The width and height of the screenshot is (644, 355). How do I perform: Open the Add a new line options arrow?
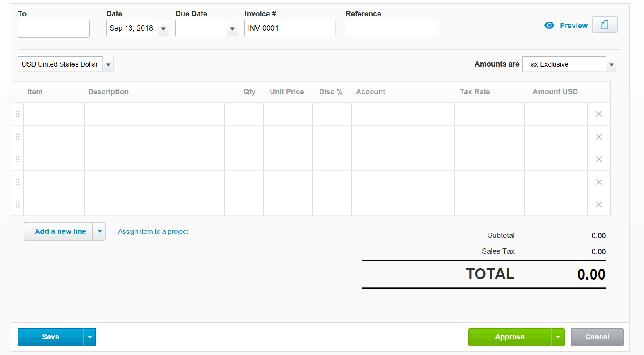pyautogui.click(x=99, y=231)
